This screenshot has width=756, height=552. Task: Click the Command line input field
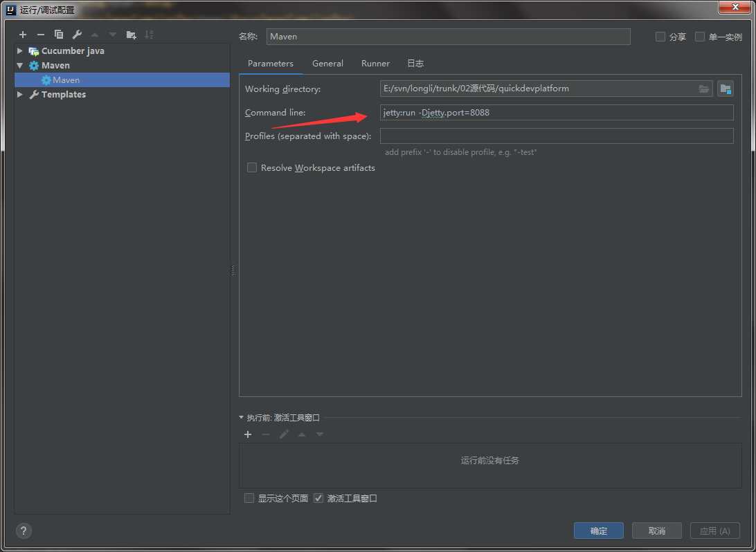[x=557, y=113]
